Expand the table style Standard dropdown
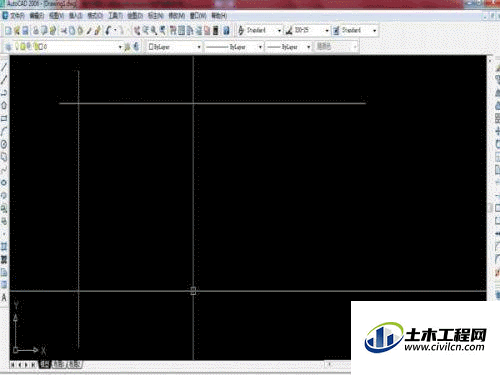Screen dimensions: 500x375 (x=375, y=31)
